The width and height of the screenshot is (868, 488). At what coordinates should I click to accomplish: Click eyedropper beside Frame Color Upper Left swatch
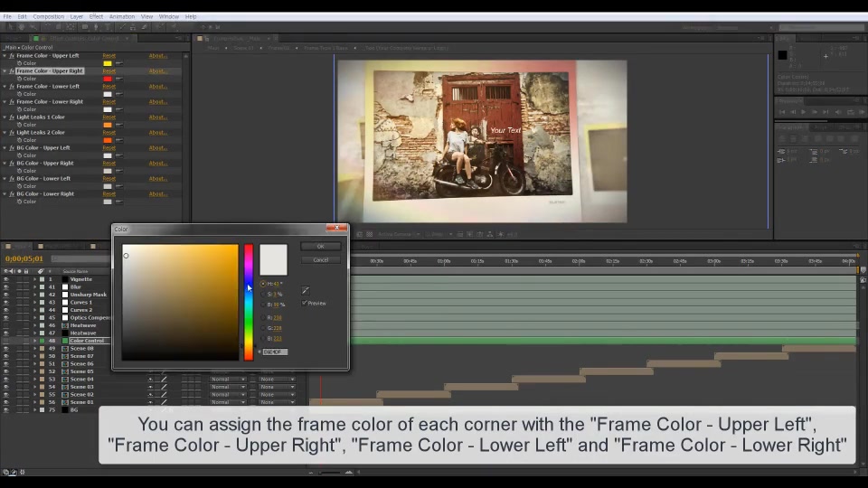point(119,63)
